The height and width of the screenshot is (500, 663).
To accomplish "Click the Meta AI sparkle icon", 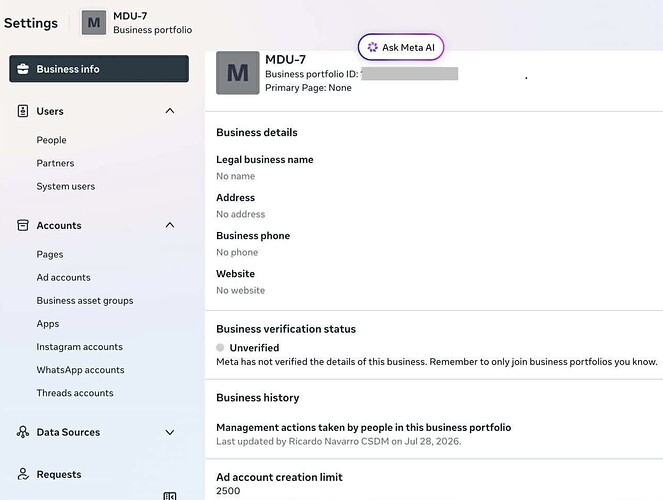I will (x=373, y=47).
